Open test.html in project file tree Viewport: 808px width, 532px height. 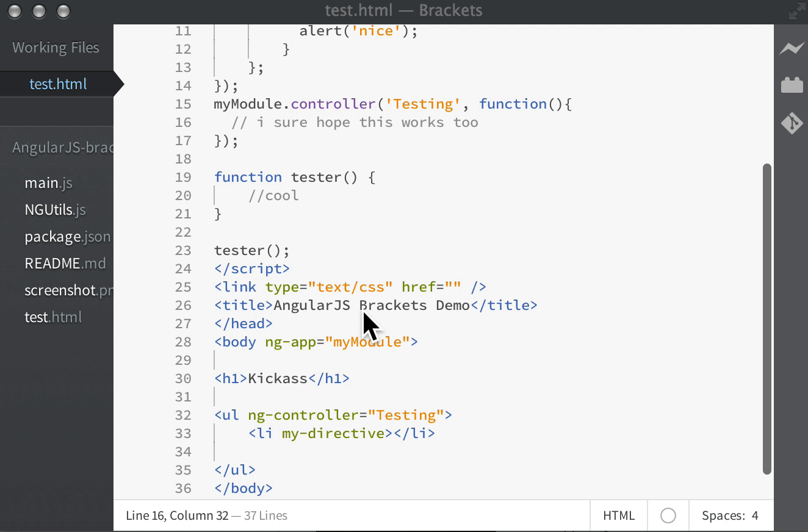[53, 317]
